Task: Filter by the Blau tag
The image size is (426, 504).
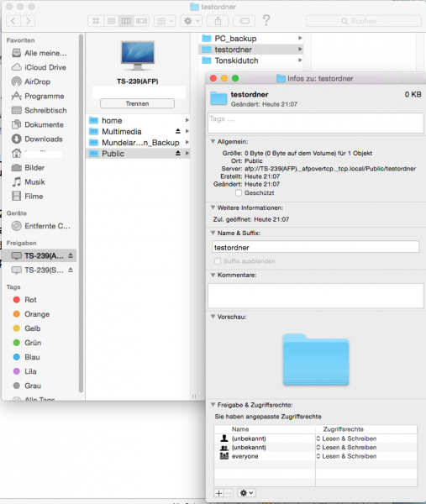Action: (x=26, y=357)
